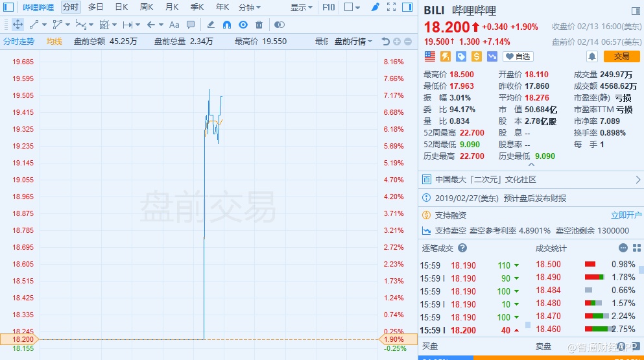Select the move crosshair cursor tool
Screen dimensions: 644x360
click(18, 25)
